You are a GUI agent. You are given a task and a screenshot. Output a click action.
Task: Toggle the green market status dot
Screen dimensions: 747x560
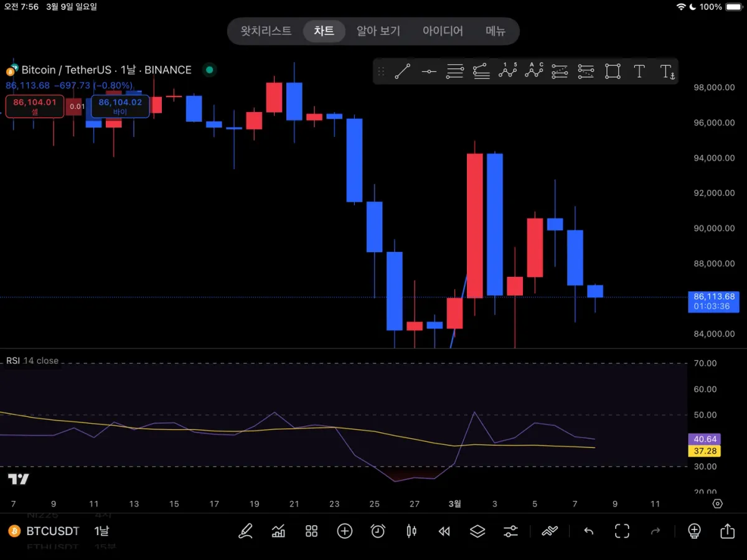tap(210, 70)
